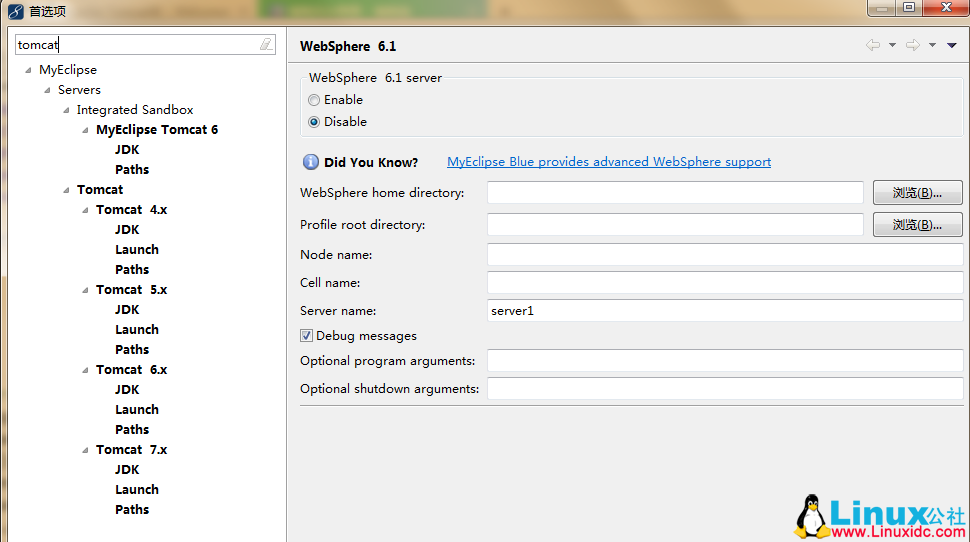Select JDK under Tomcat 6.x
The image size is (970, 542).
click(x=127, y=390)
